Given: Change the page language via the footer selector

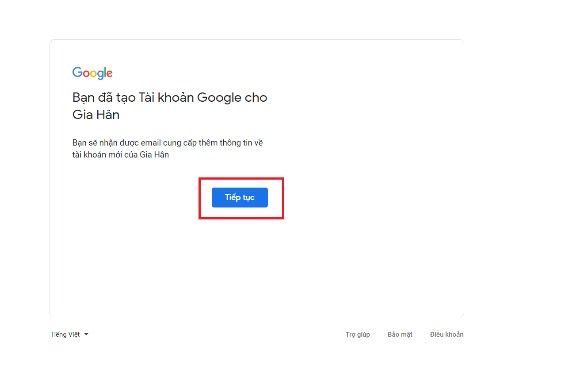Looking at the screenshot, I should coord(69,334).
